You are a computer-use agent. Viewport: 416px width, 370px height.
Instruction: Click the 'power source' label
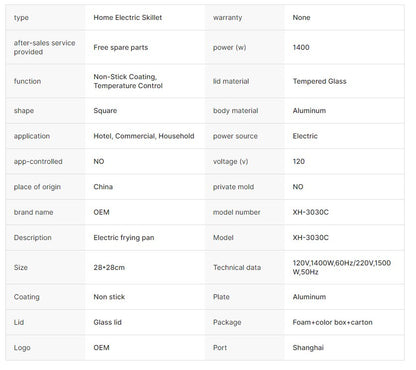(x=235, y=136)
